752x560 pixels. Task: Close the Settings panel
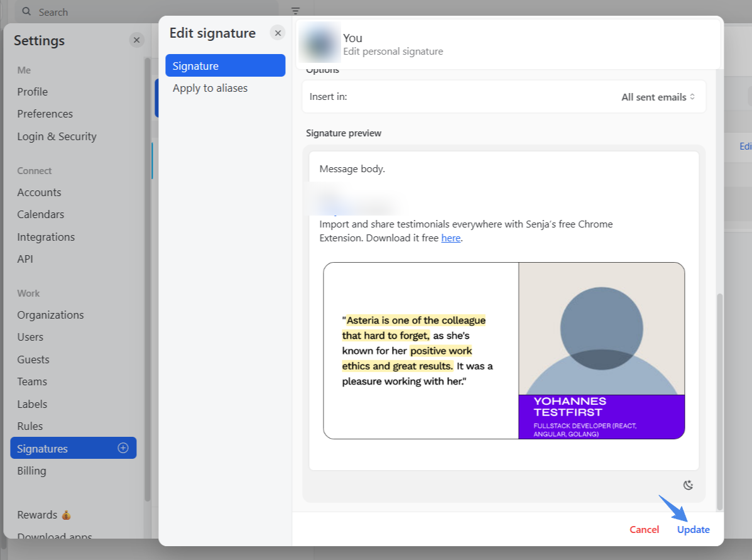click(x=136, y=40)
